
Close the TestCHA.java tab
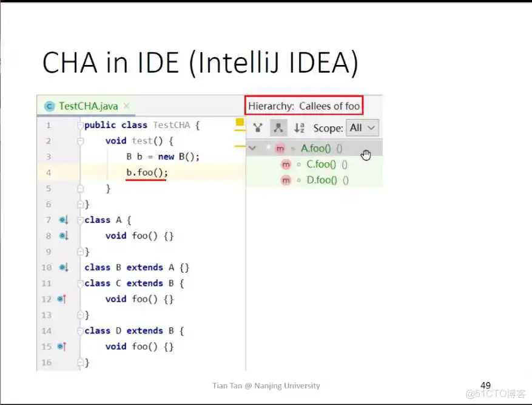click(x=127, y=106)
